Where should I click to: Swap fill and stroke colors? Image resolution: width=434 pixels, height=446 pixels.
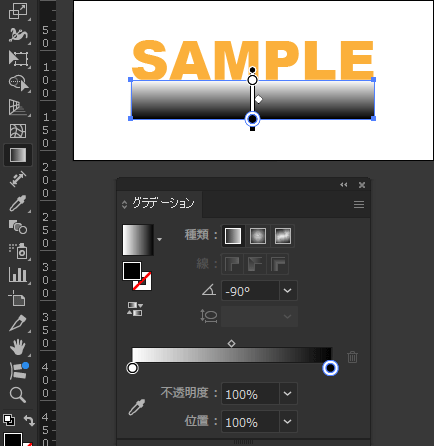(29, 420)
